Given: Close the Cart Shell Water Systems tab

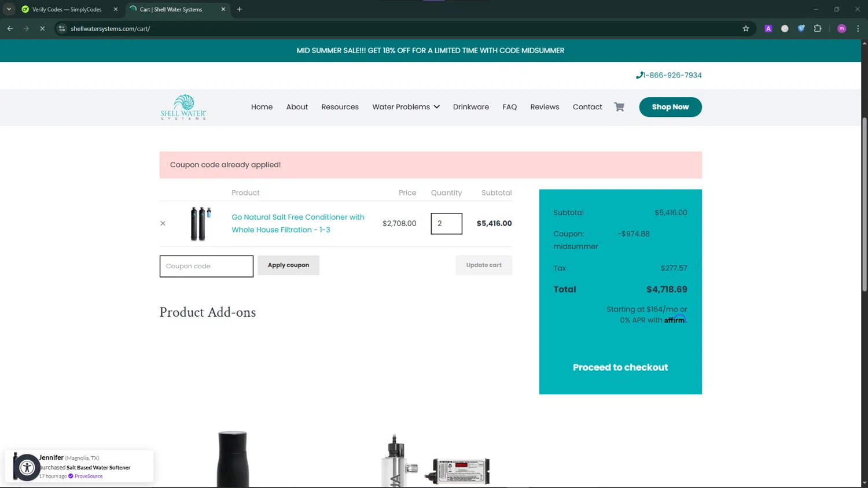Looking at the screenshot, I should click(223, 9).
